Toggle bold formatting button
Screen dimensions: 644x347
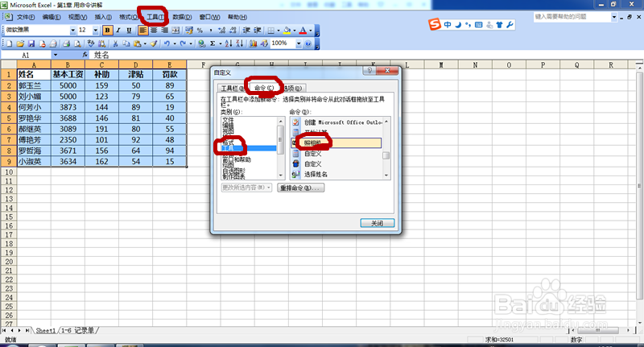point(108,30)
